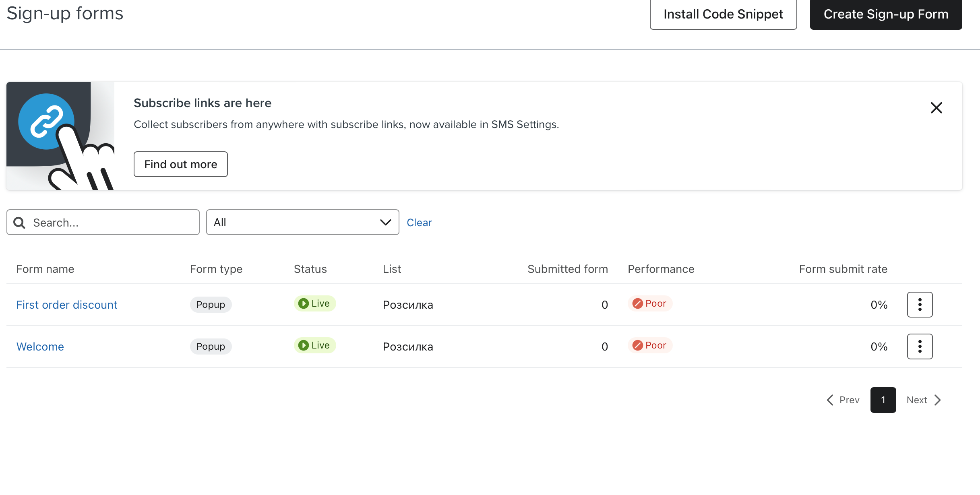
Task: Click Poor performance badge for Welcome
Action: pyautogui.click(x=650, y=345)
